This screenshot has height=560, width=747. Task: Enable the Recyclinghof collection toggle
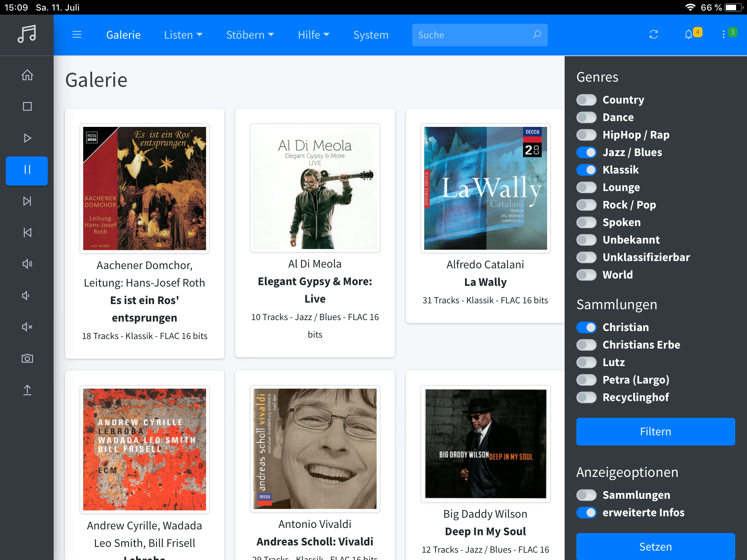click(x=587, y=397)
